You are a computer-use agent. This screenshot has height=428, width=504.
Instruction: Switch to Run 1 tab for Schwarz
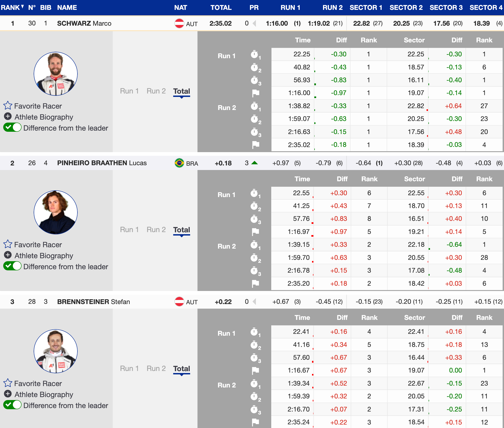(x=129, y=91)
